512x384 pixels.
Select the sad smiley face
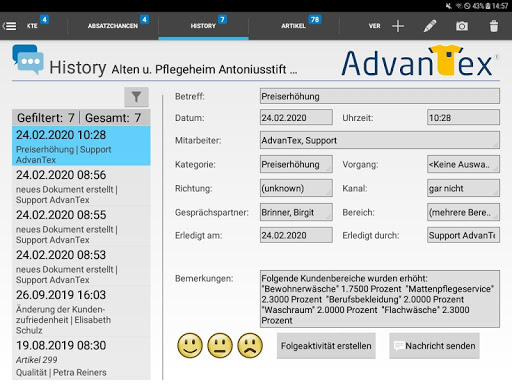click(250, 345)
